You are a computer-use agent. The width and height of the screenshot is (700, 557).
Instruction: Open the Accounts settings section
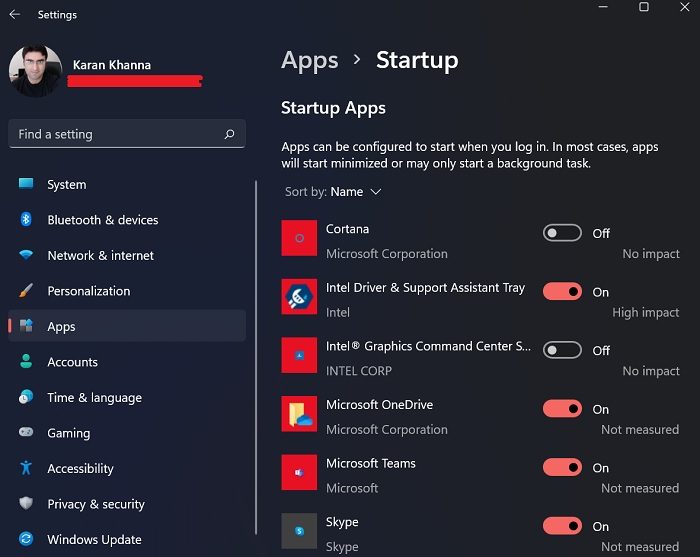click(x=72, y=362)
